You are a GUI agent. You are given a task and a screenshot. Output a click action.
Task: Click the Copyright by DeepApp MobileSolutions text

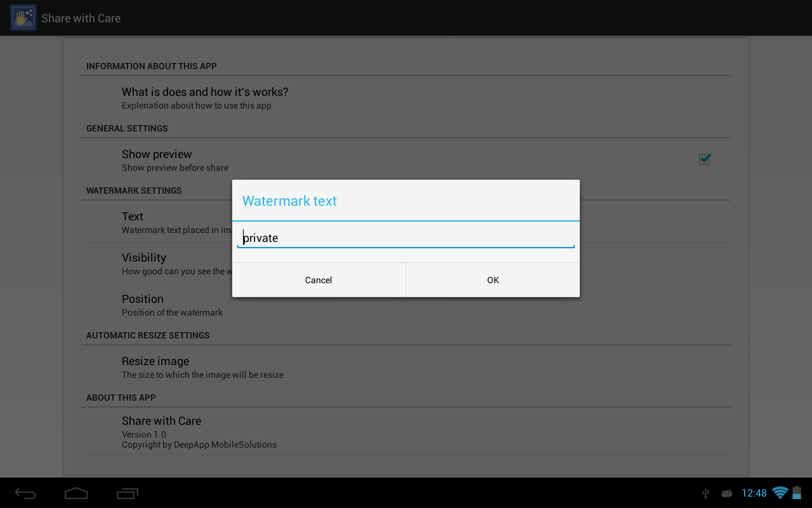199,444
